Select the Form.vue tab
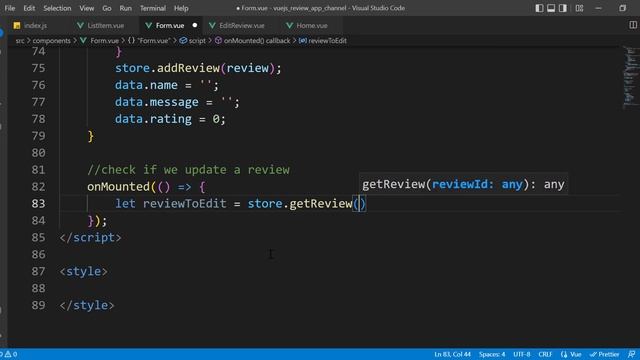This screenshot has width=640, height=360. tap(170, 25)
